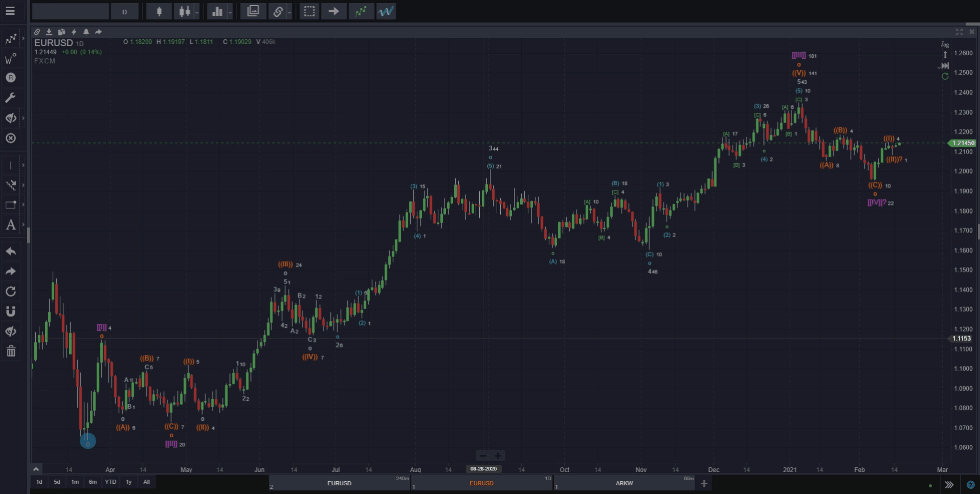
Task: Click the undo arrow in the sidebar
Action: pyautogui.click(x=11, y=252)
